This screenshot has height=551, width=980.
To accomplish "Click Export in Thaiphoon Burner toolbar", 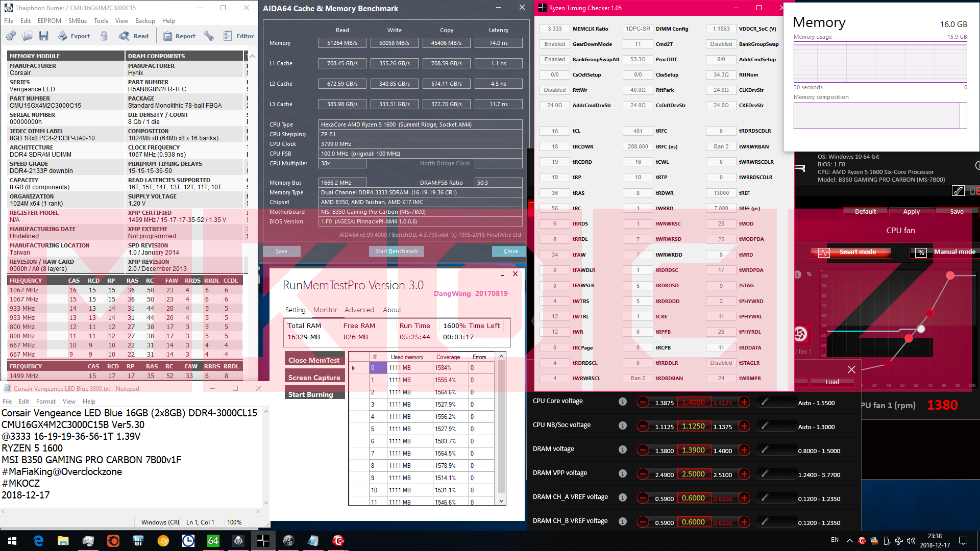I will (x=74, y=36).
